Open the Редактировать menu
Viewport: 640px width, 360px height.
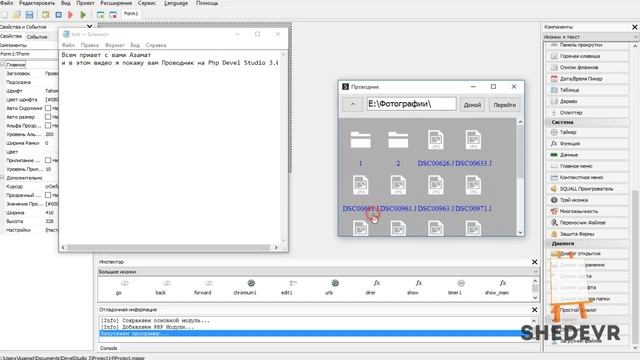pyautogui.click(x=36, y=3)
